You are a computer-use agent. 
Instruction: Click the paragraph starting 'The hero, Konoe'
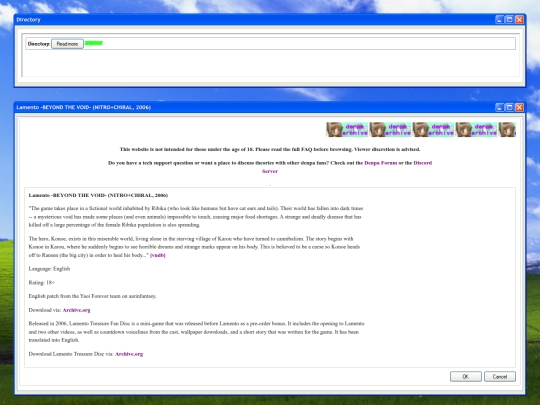coord(194,247)
